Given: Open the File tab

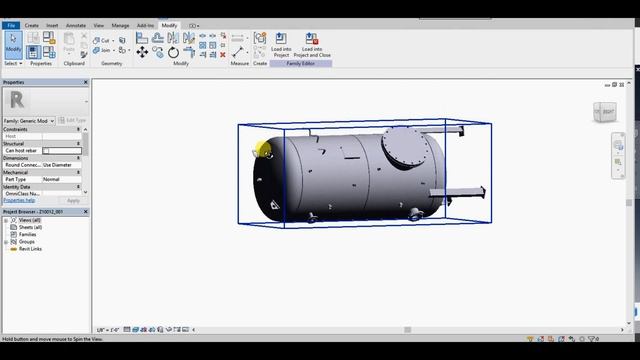Looking at the screenshot, I should coord(11,25).
